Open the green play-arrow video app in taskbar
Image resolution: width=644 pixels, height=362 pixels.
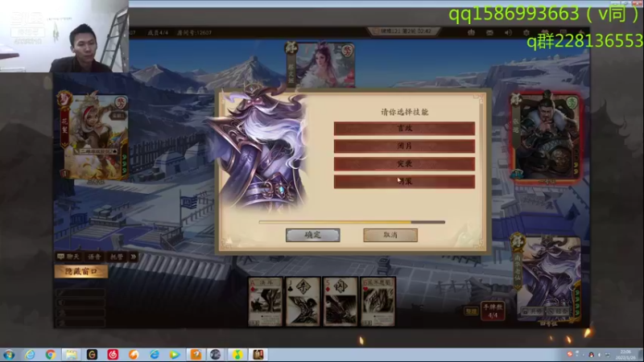(175, 355)
